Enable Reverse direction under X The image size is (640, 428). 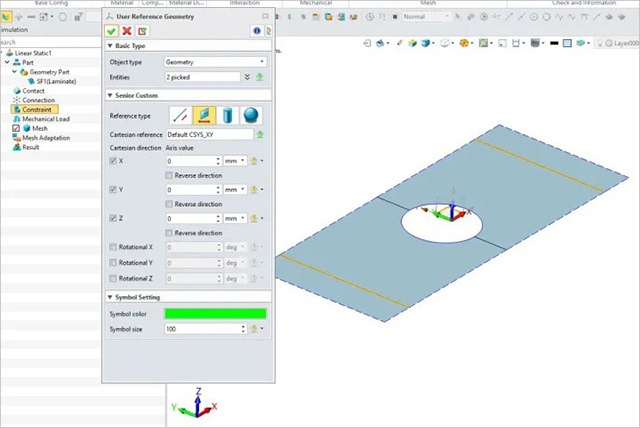click(x=169, y=175)
